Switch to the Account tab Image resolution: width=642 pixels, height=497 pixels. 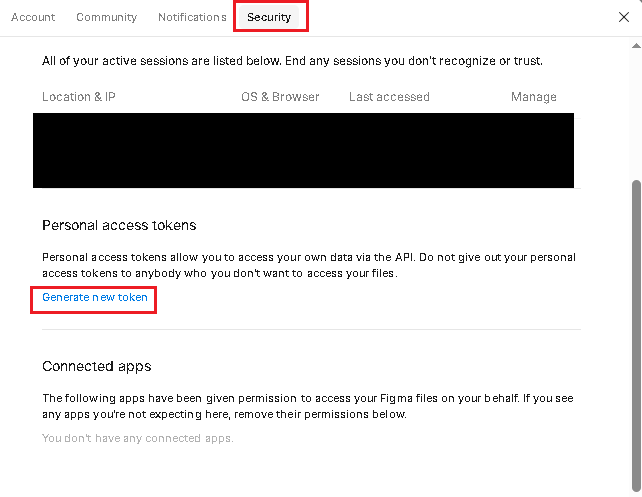[33, 17]
